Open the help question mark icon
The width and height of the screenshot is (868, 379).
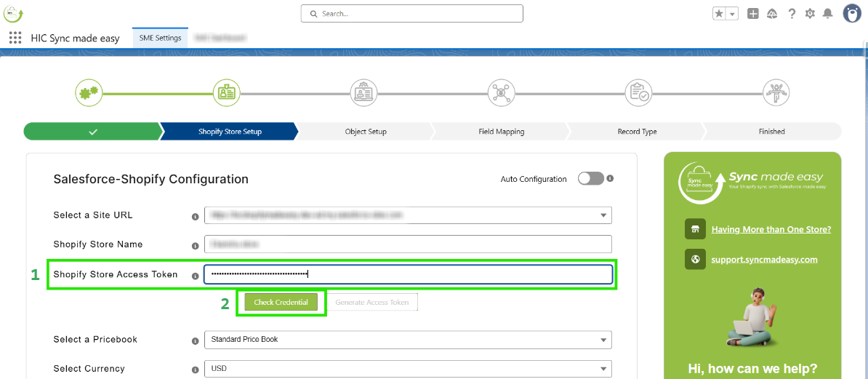(792, 14)
